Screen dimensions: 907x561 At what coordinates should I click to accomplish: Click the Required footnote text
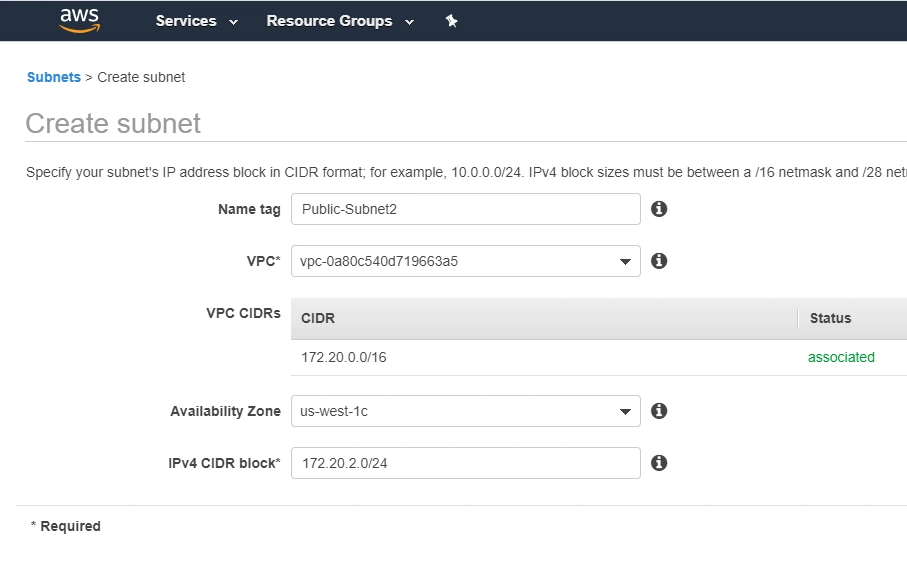66,526
